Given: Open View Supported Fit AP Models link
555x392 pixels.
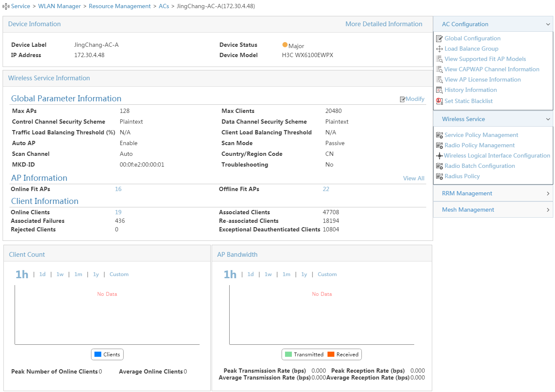Looking at the screenshot, I should tap(485, 59).
